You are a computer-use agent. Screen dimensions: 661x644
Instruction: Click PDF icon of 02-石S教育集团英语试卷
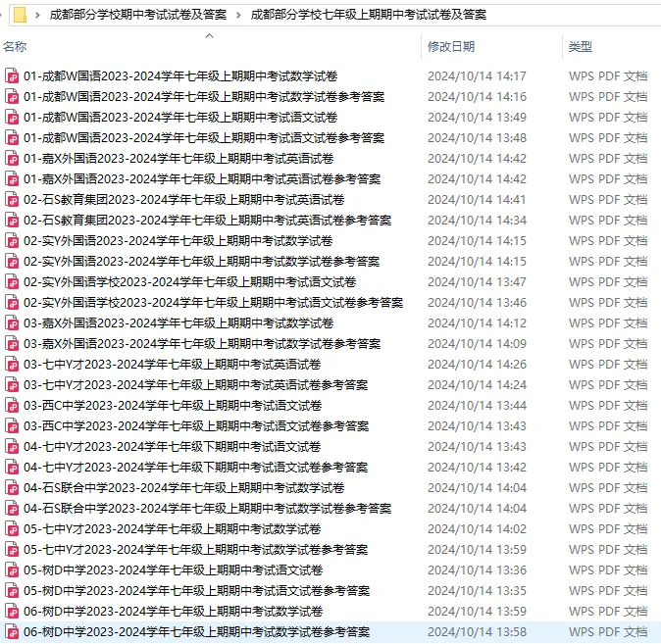click(x=12, y=199)
